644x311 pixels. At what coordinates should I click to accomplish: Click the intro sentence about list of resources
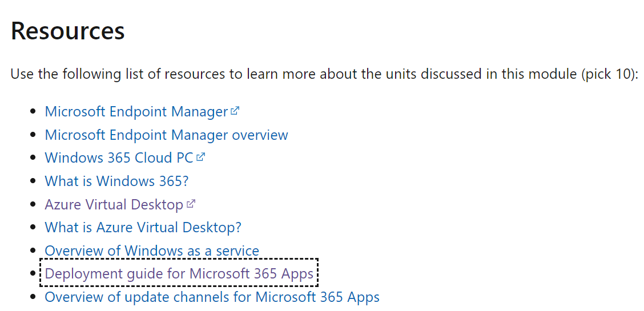click(285, 75)
